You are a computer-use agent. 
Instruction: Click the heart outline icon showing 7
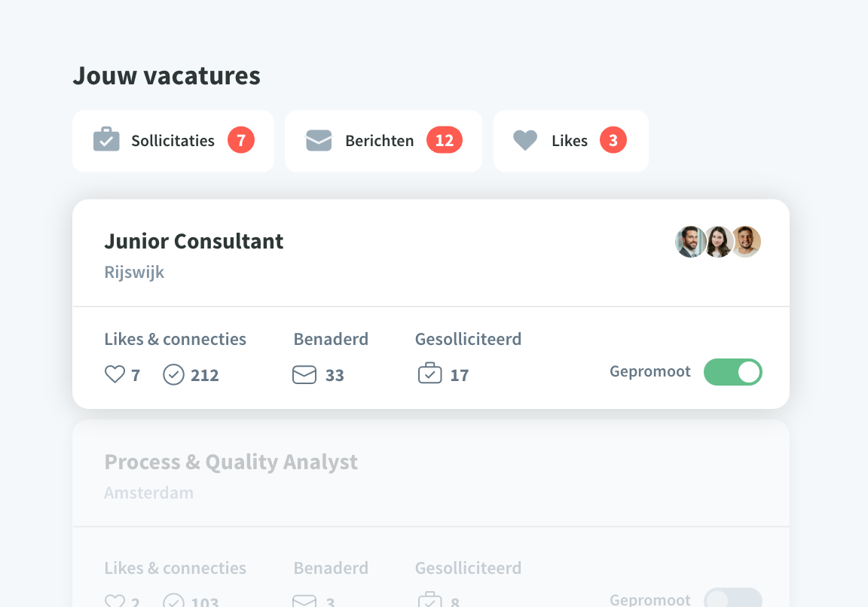115,374
